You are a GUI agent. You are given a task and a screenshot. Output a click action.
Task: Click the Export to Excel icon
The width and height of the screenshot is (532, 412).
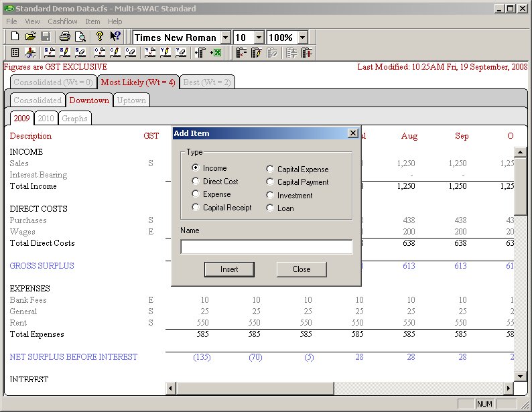pyautogui.click(x=216, y=52)
